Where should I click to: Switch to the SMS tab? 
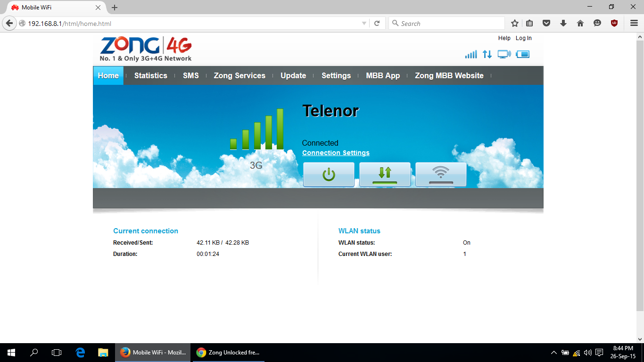[191, 75]
